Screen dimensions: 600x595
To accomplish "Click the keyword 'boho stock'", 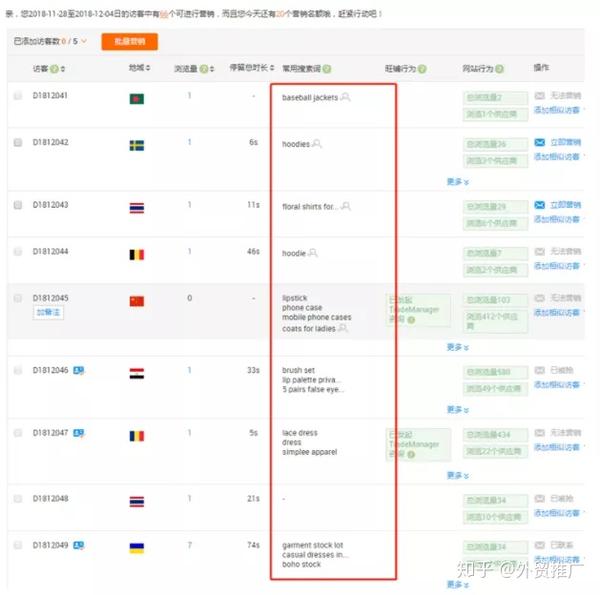I will (x=302, y=564).
